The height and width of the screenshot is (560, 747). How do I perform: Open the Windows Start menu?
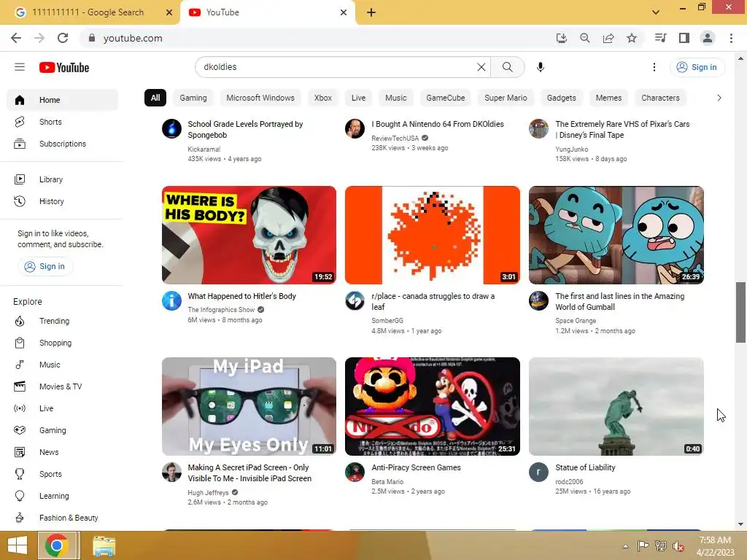point(18,545)
